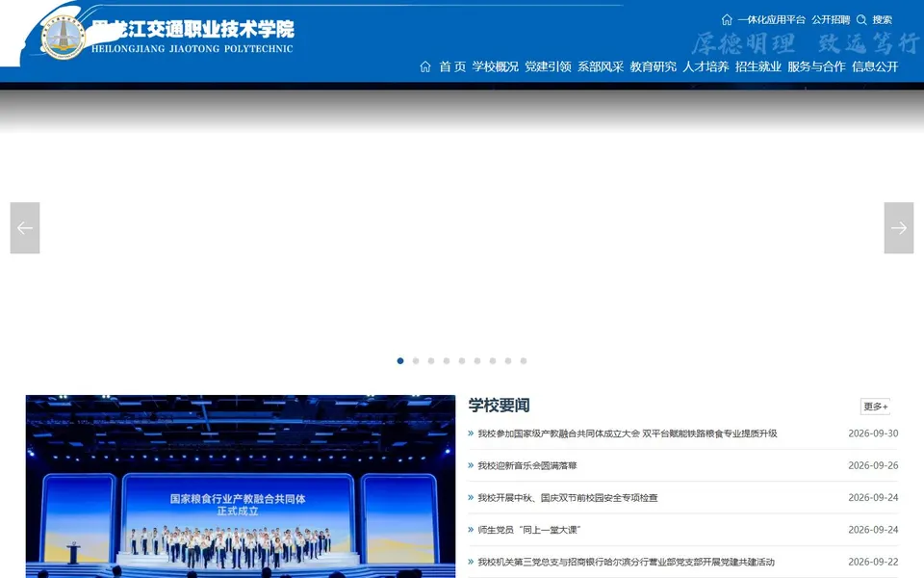This screenshot has width=924, height=578.
Task: Click the HEILONGJIANG JIAOTONG POLYTECHNIC title
Action: (192, 49)
